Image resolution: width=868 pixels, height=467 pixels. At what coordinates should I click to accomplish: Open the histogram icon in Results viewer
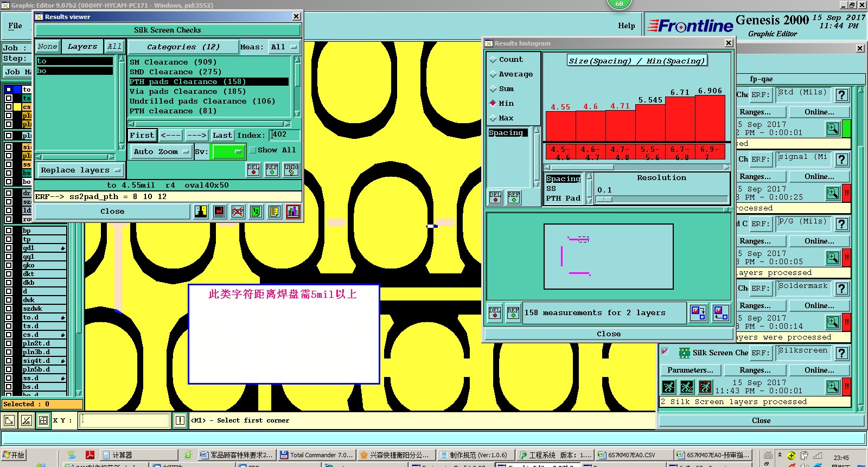293,212
